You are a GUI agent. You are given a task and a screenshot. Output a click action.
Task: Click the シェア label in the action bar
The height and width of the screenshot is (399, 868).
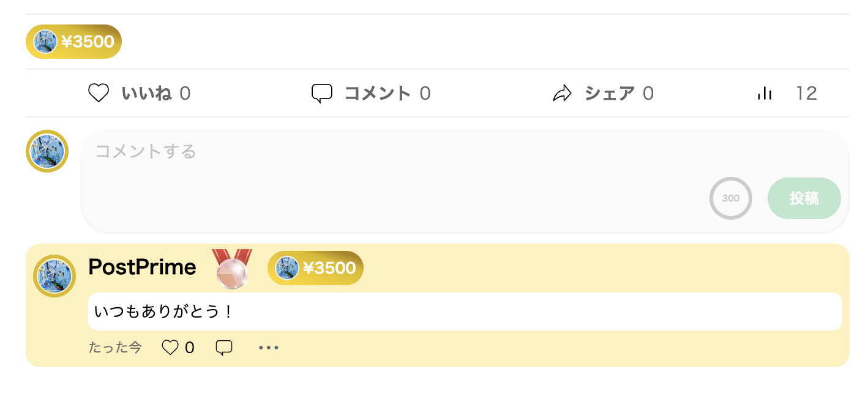click(610, 93)
